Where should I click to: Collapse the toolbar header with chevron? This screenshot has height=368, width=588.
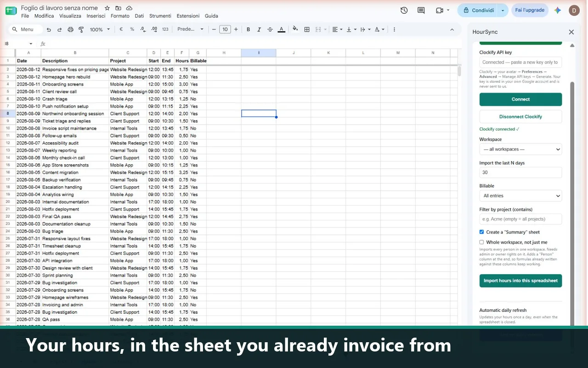coord(452,29)
